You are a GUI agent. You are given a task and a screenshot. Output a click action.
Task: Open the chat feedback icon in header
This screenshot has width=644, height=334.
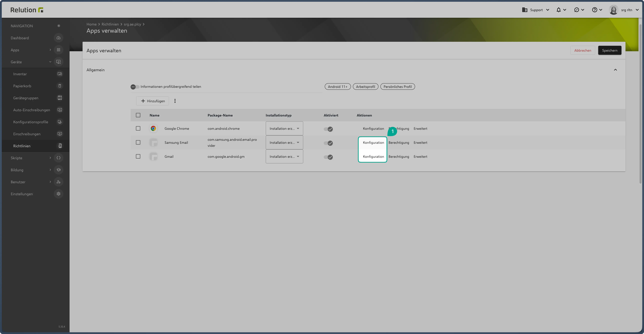(x=576, y=10)
